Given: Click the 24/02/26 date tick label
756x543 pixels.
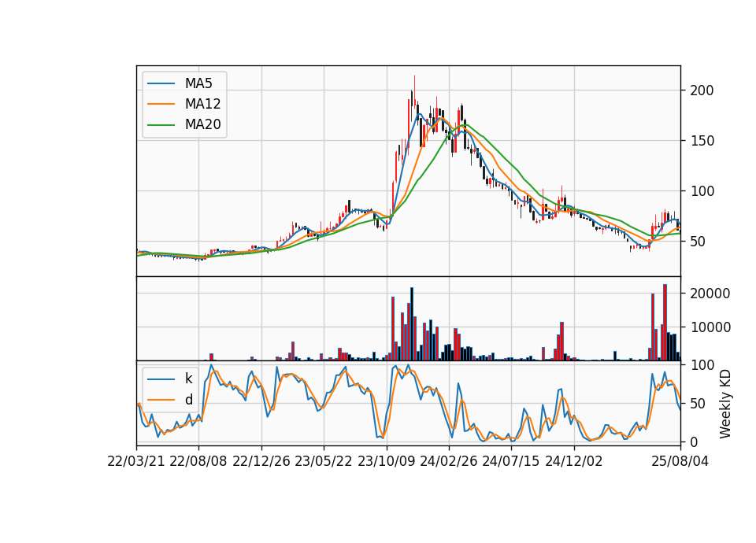Looking at the screenshot, I should pyautogui.click(x=448, y=462).
